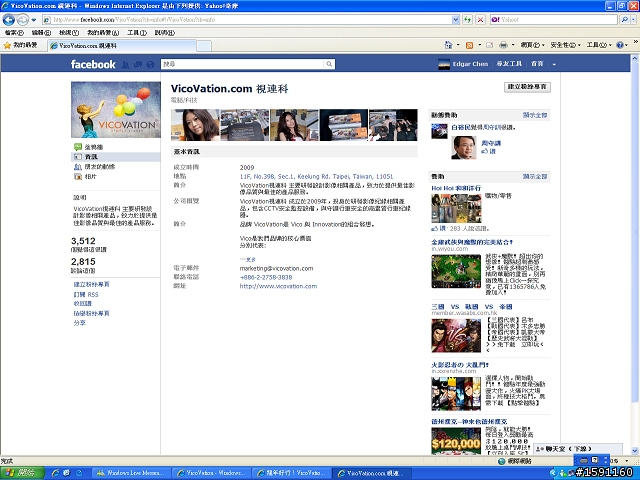Click the Read mail icon in command bar

(x=489, y=45)
